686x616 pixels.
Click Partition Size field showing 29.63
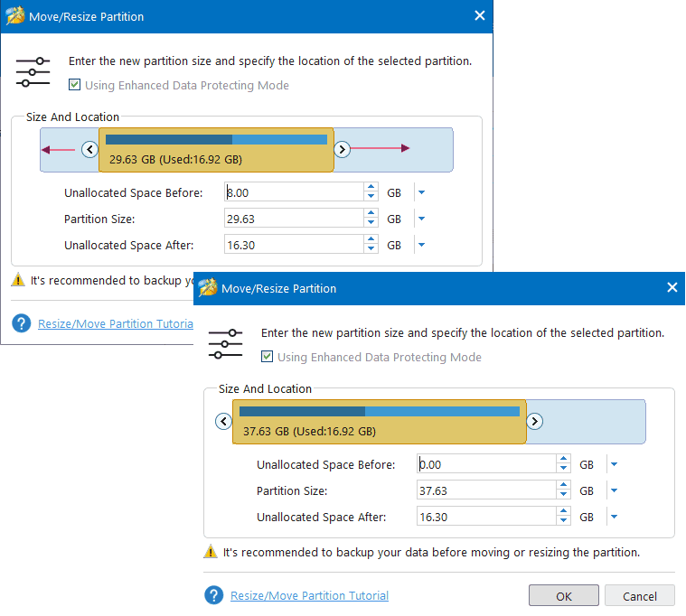click(294, 219)
